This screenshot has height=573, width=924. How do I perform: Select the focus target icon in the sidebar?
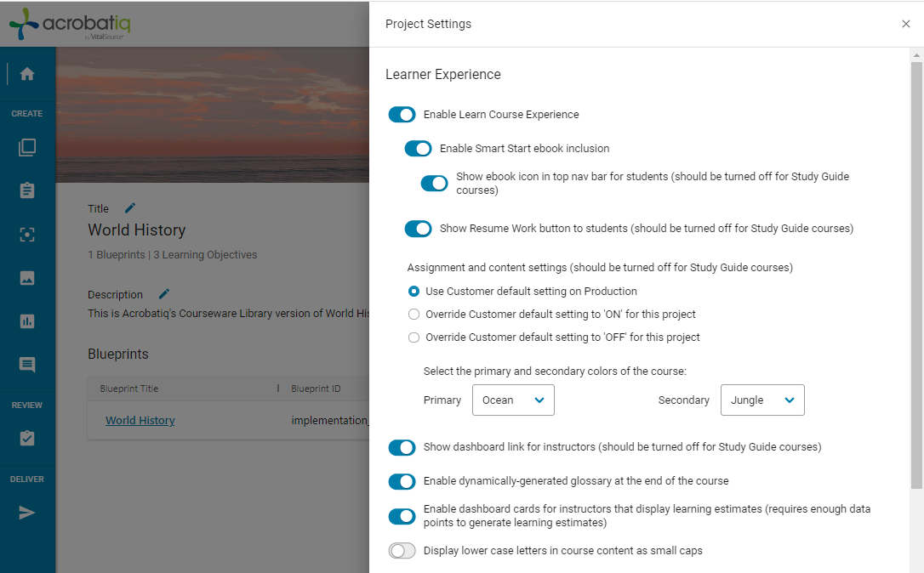tap(27, 235)
